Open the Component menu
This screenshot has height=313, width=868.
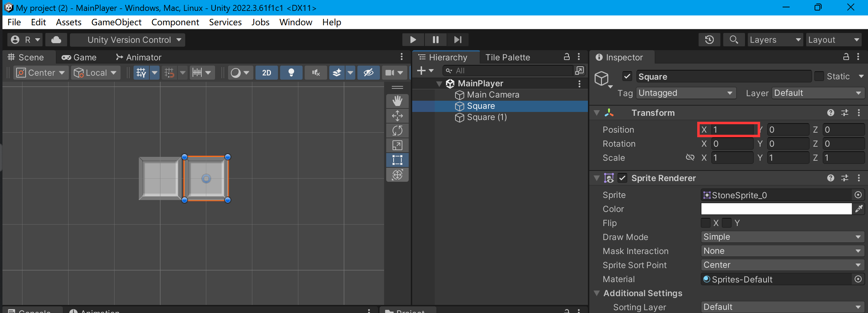(175, 22)
